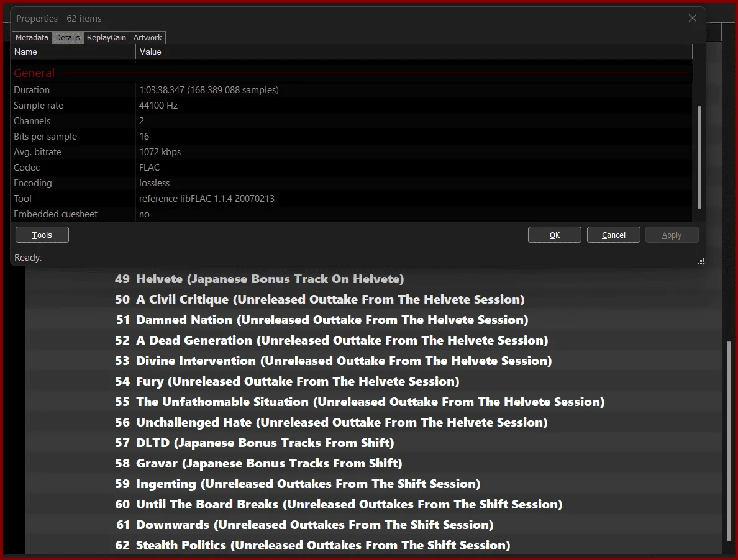Click the FLAC codec value
This screenshot has width=738, height=560.
click(149, 168)
